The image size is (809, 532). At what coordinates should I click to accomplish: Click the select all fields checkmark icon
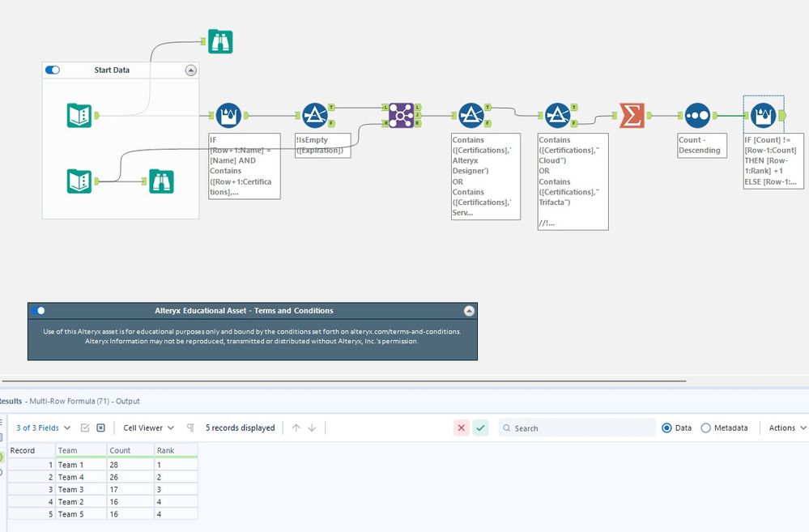click(85, 428)
